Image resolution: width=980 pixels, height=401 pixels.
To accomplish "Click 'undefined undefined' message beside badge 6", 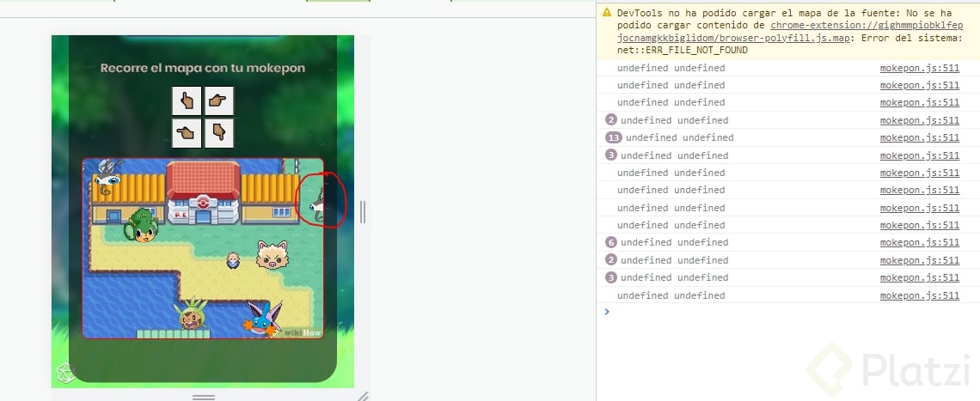I will tap(674, 242).
